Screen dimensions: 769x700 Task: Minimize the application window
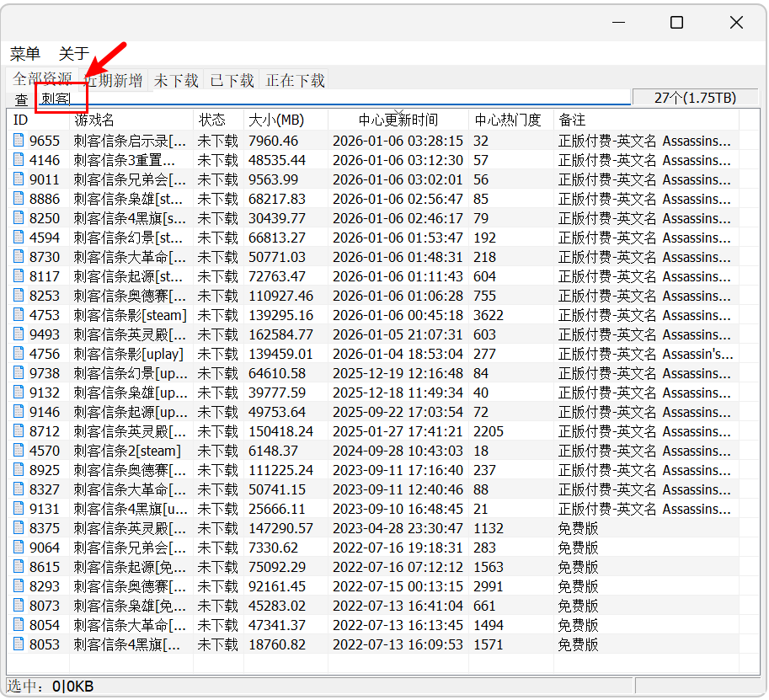pyautogui.click(x=618, y=23)
